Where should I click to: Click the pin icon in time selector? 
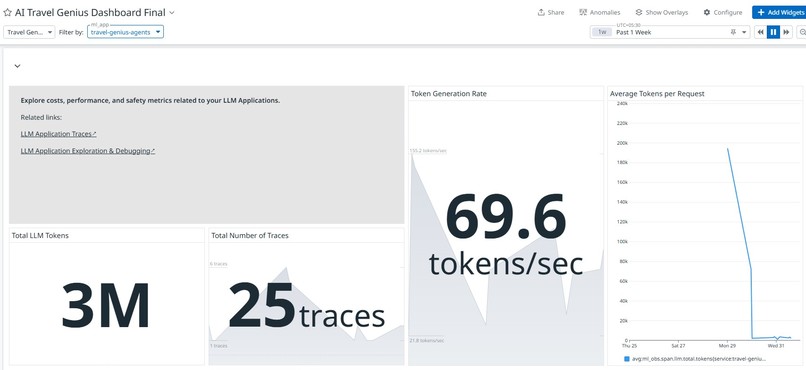click(x=733, y=32)
